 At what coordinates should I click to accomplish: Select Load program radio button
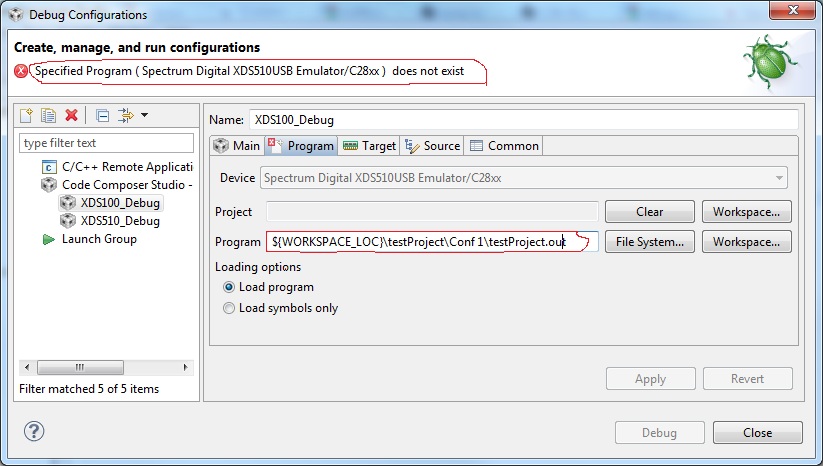[228, 287]
